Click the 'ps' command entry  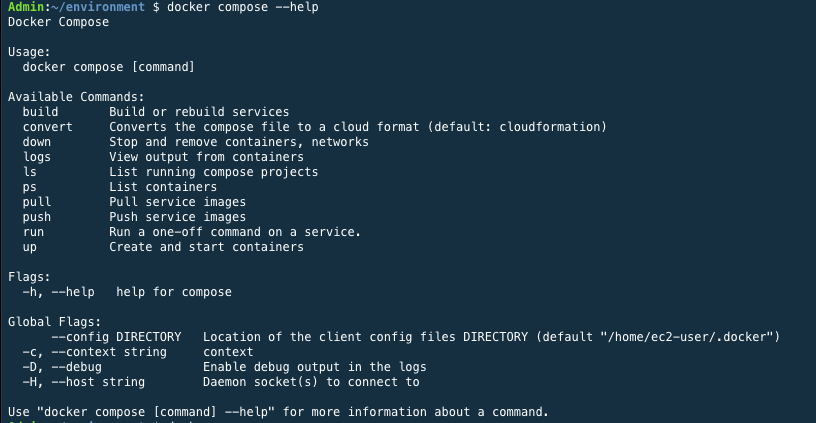(30, 187)
